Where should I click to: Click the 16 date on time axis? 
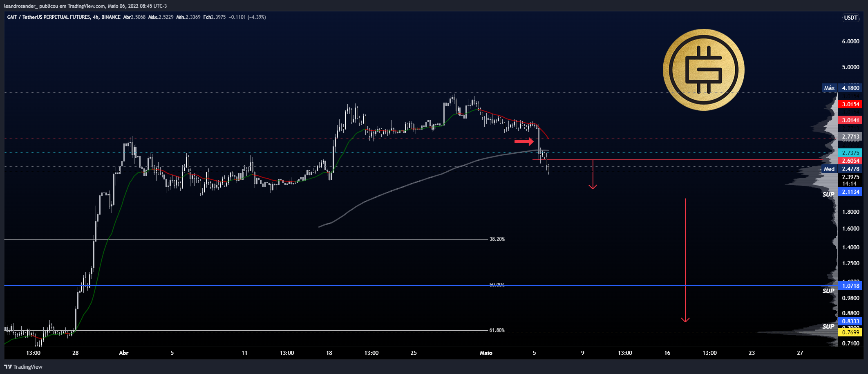point(667,353)
